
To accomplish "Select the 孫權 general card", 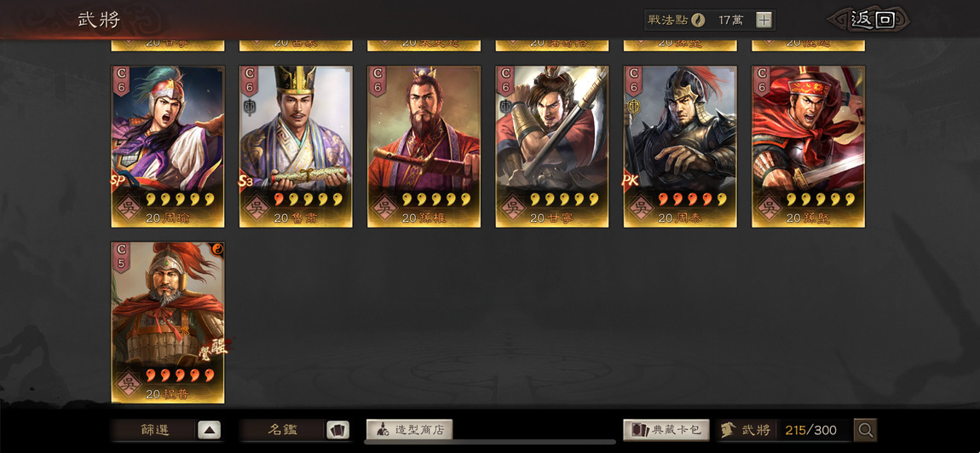I will point(424,147).
